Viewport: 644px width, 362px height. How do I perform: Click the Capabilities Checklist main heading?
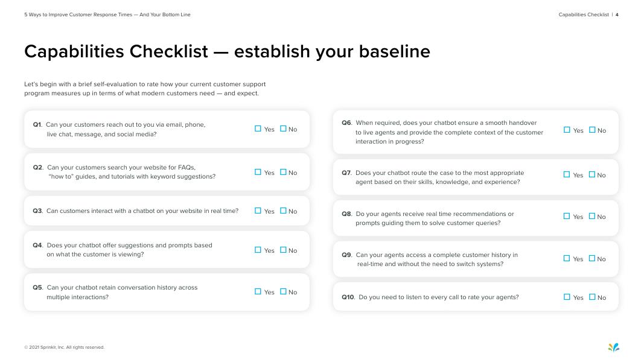pos(227,52)
